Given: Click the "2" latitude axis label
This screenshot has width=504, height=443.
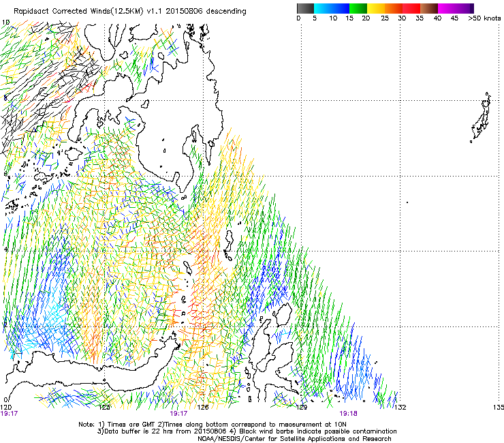Looking at the screenshot, I should 5,324.
